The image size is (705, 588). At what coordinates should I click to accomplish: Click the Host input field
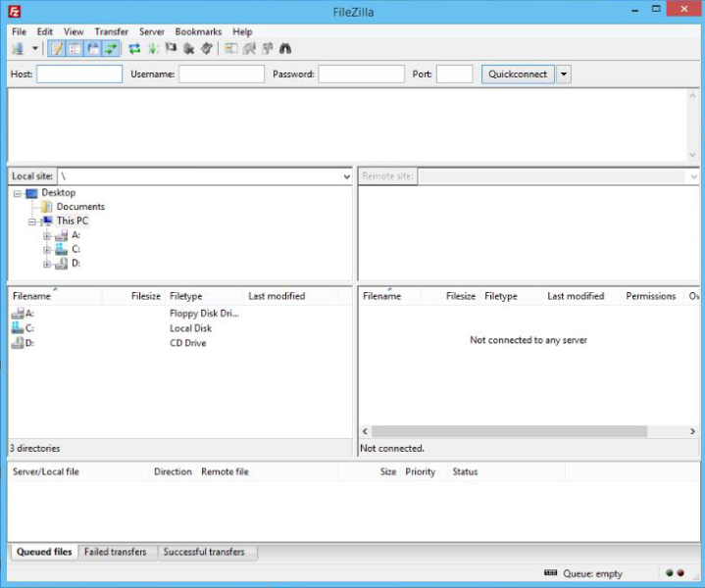(79, 74)
